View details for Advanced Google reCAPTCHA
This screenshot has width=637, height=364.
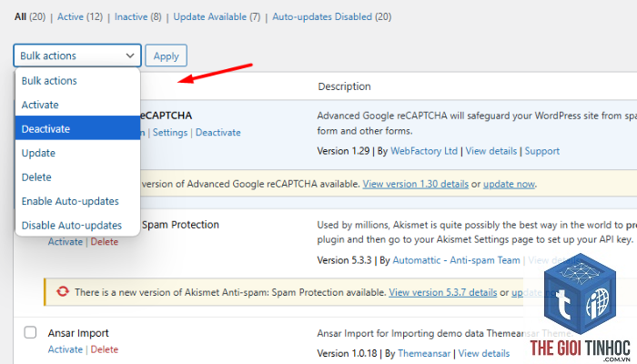coord(491,151)
